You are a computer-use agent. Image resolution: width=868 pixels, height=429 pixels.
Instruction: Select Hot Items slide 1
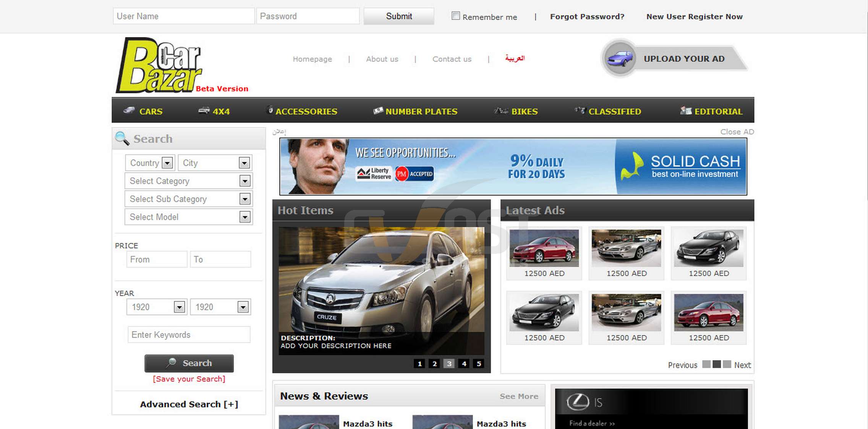(x=419, y=364)
